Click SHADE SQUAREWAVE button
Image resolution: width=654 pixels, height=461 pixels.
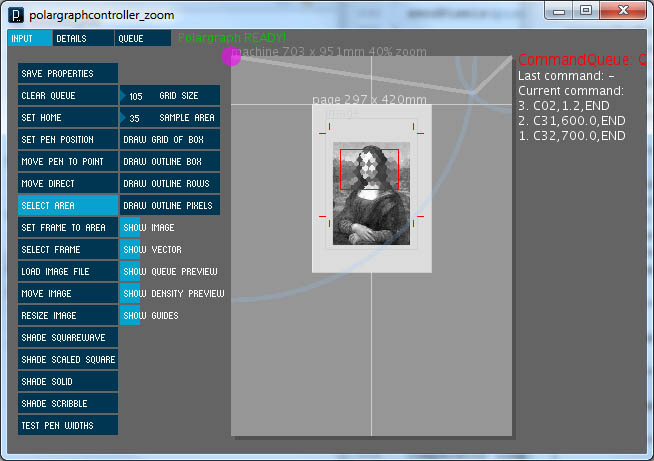(x=68, y=338)
